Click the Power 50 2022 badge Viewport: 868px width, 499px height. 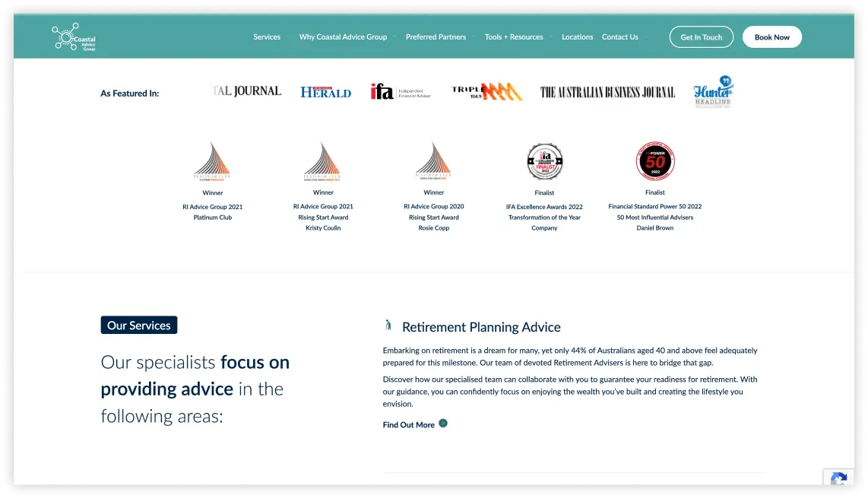[654, 161]
